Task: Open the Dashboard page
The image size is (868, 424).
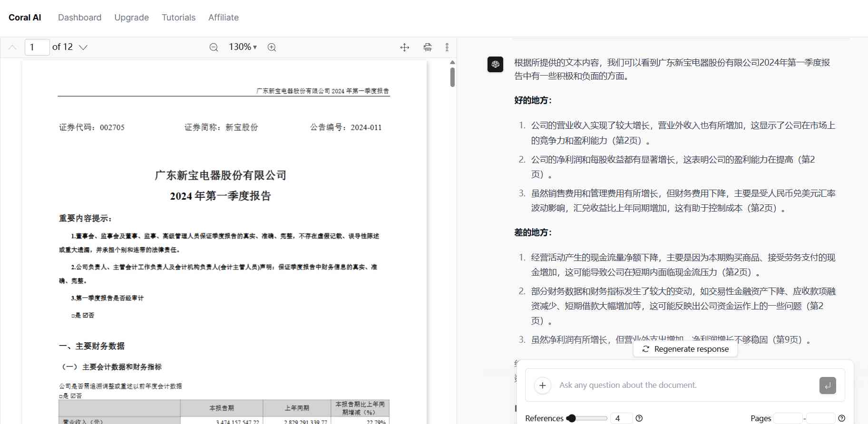Action: (x=79, y=18)
